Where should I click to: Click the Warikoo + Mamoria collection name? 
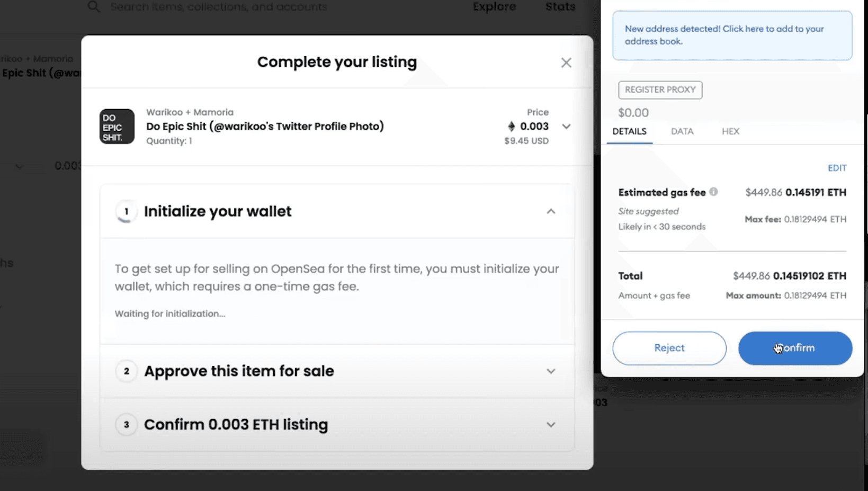(x=190, y=112)
